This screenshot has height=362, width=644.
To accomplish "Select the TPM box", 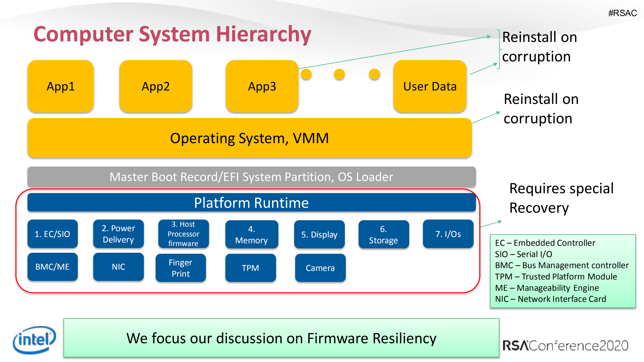I will point(250,268).
